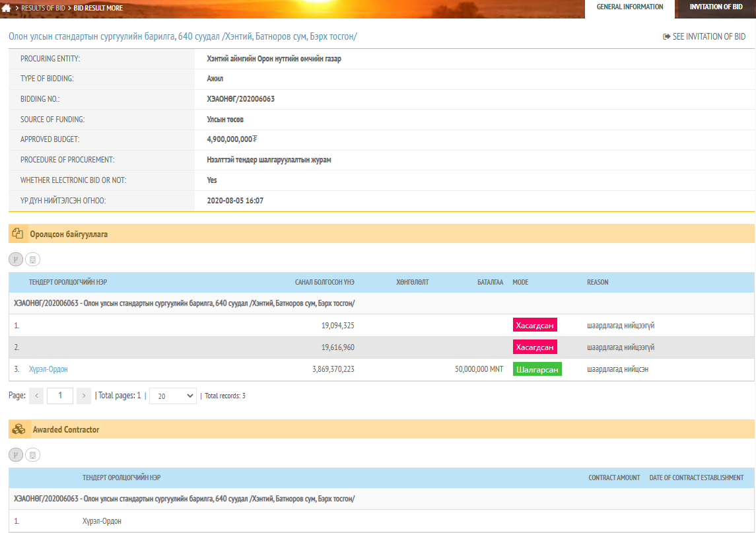The image size is (756, 533).
Task: Go to the previous page arrow
Action: 37,396
